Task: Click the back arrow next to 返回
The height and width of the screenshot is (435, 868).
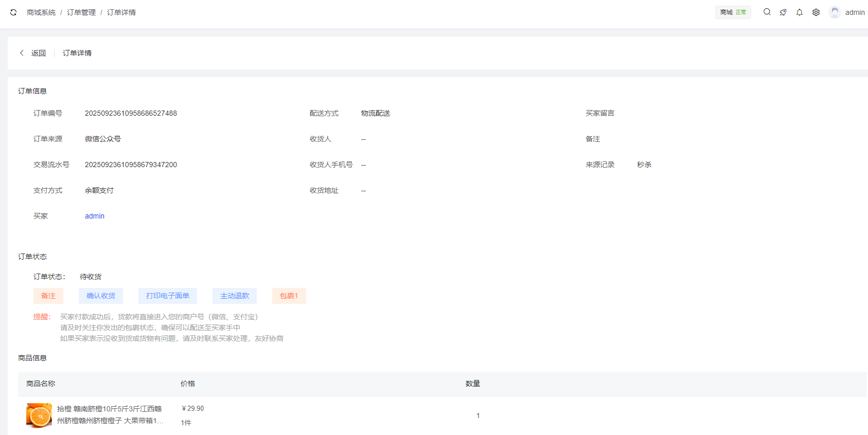Action: pyautogui.click(x=22, y=53)
